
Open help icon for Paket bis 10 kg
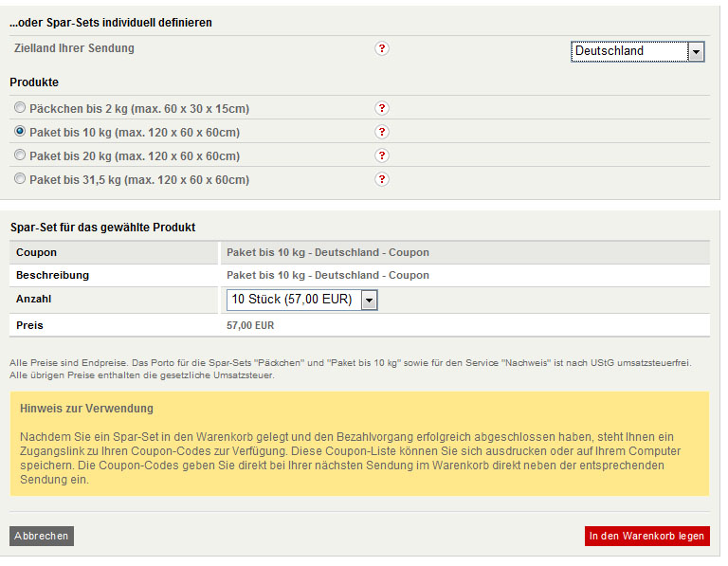(382, 132)
